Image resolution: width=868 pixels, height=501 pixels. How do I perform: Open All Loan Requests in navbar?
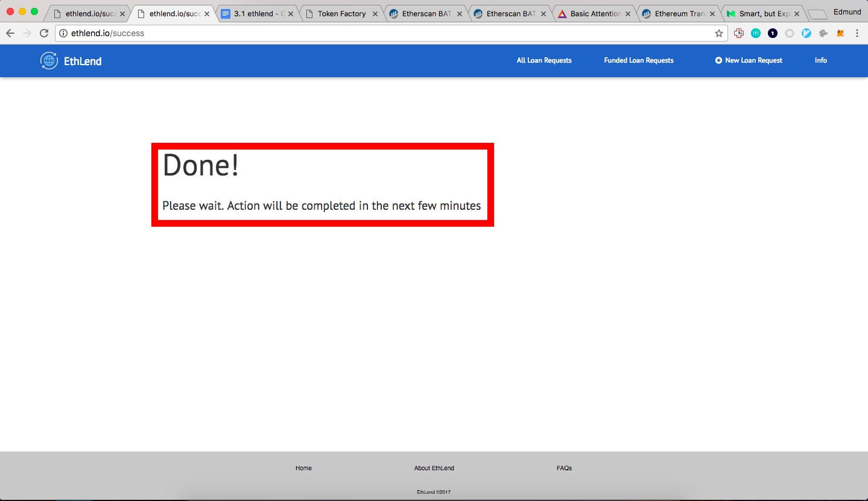pos(544,60)
